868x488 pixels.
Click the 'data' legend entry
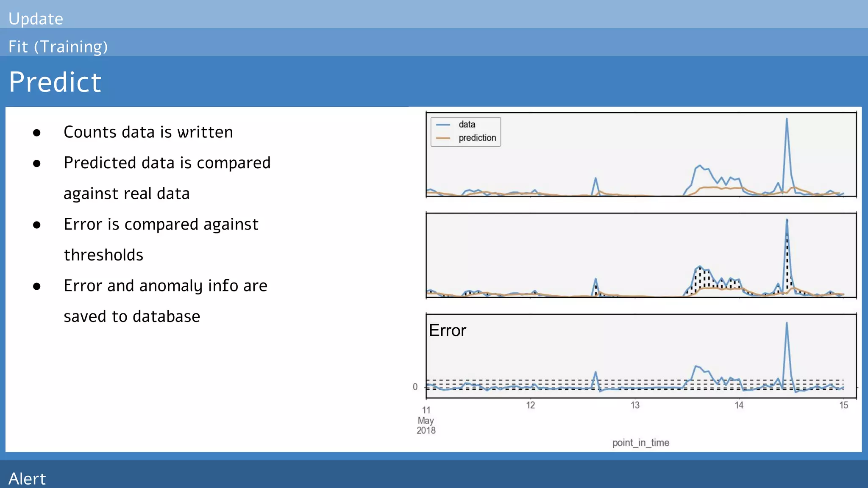pyautogui.click(x=467, y=125)
